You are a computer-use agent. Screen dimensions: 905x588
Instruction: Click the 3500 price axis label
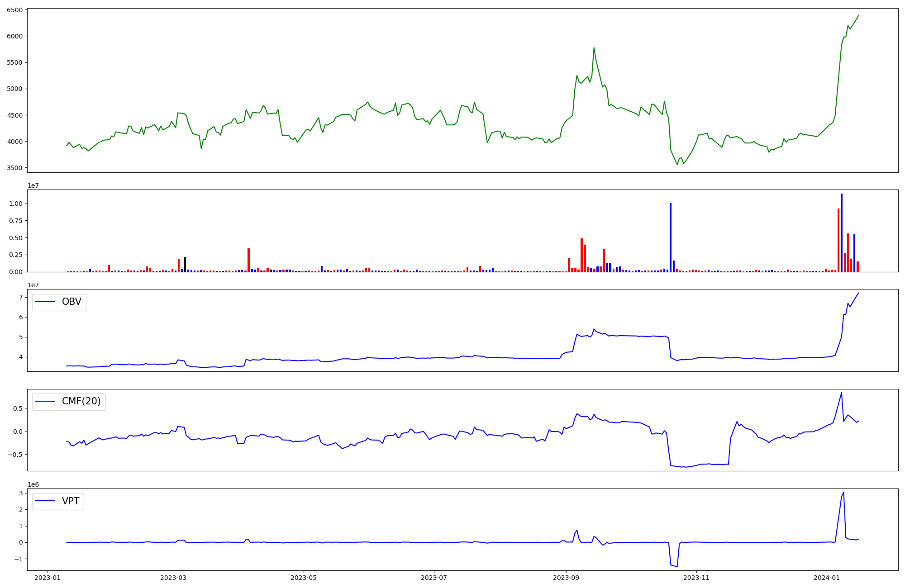point(14,168)
